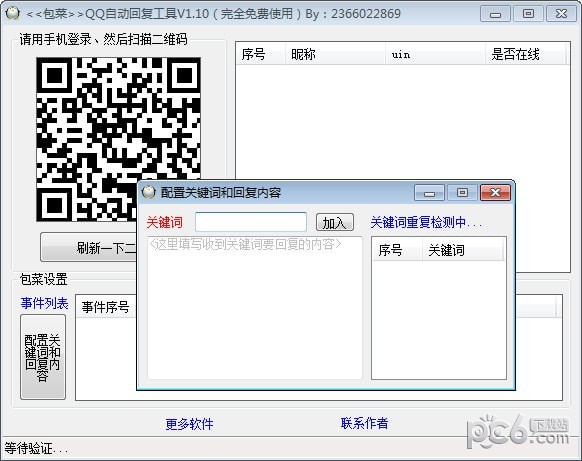Viewport: 582px width, 461px height.
Task: Click the 请用手机登录、然后扫描二维码 label
Action: click(x=103, y=39)
